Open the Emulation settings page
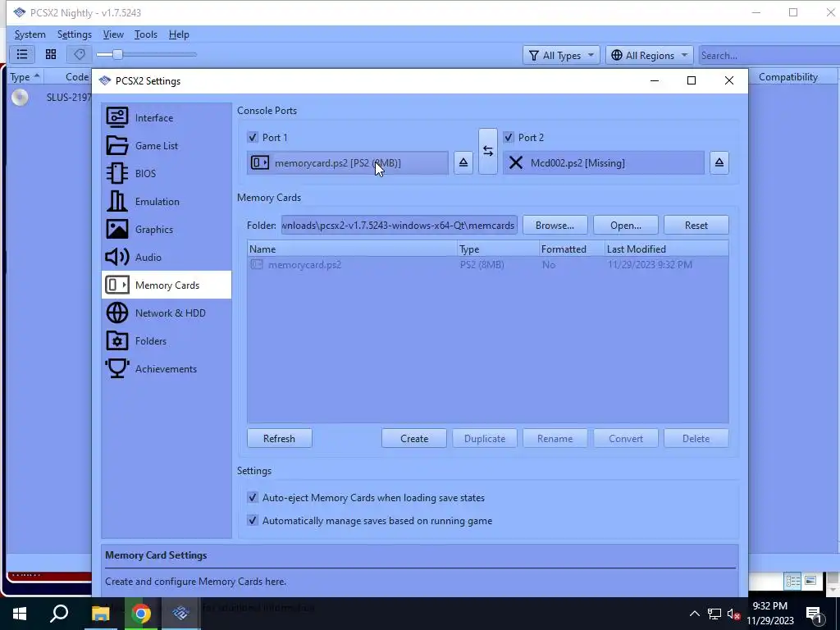The height and width of the screenshot is (630, 840). pos(166,202)
